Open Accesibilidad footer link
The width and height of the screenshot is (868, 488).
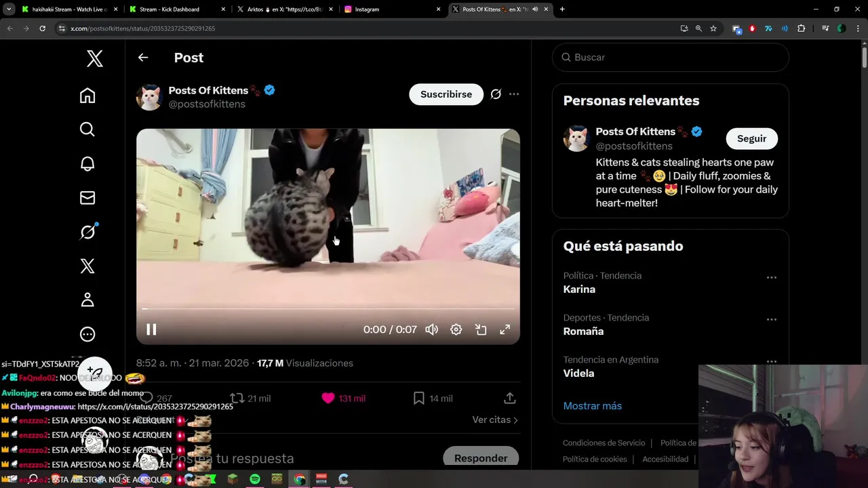pos(665,459)
